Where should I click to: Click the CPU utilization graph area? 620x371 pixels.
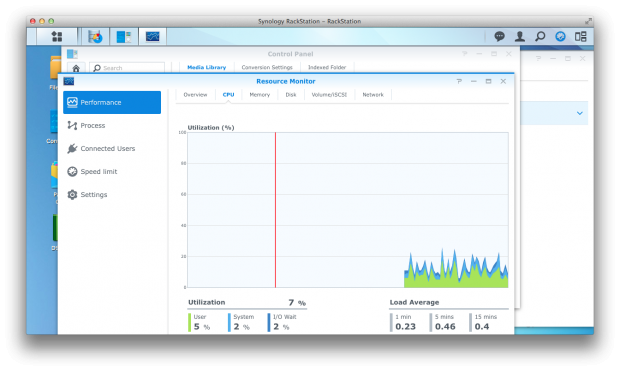pyautogui.click(x=348, y=210)
